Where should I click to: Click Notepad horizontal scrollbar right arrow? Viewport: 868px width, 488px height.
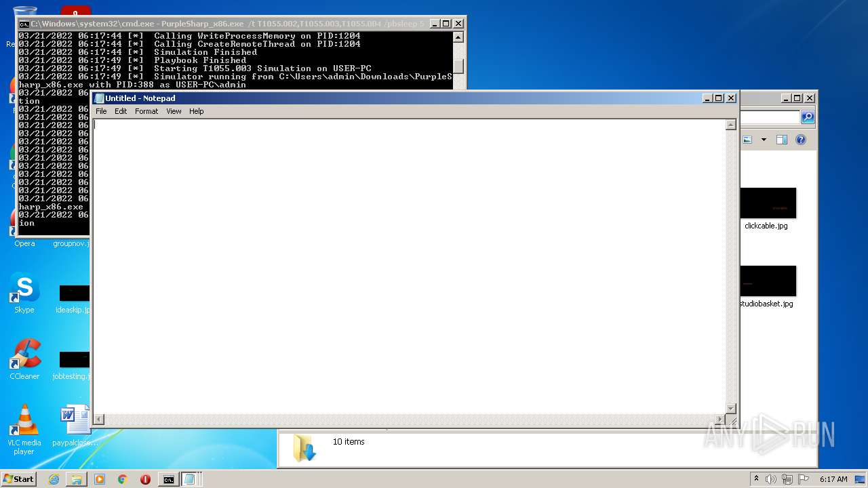tap(719, 420)
